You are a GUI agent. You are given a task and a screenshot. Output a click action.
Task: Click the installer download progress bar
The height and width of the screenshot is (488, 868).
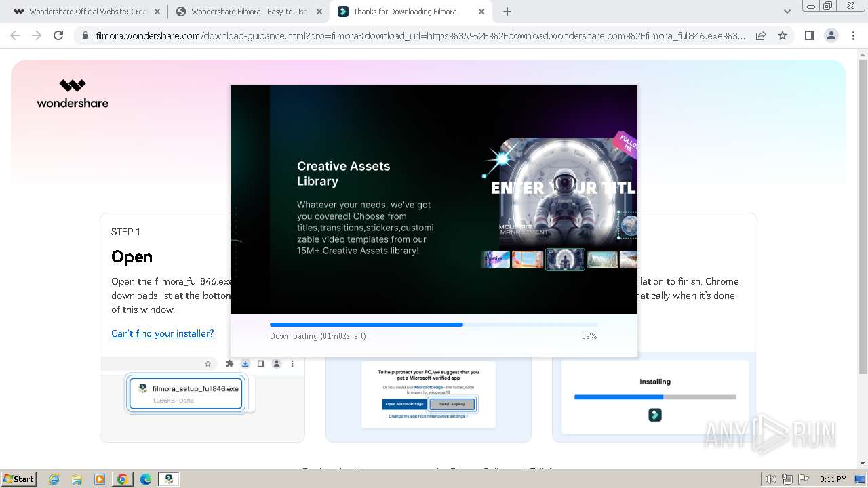point(433,325)
